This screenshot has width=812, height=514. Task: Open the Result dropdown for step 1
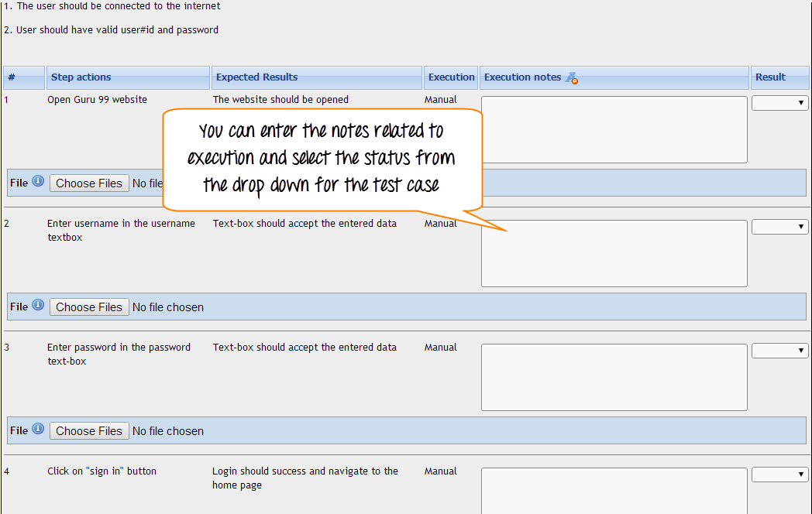click(x=779, y=103)
